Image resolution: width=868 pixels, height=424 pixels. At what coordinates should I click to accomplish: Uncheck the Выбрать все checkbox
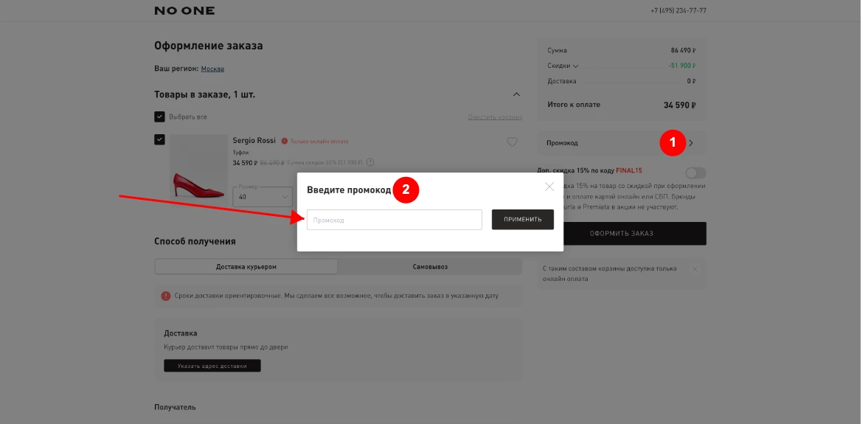pos(159,117)
